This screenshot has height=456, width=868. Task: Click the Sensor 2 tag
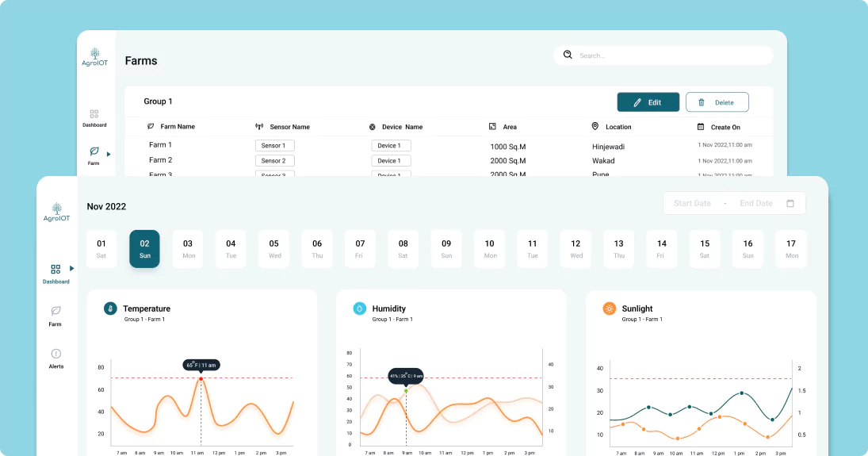pos(274,161)
